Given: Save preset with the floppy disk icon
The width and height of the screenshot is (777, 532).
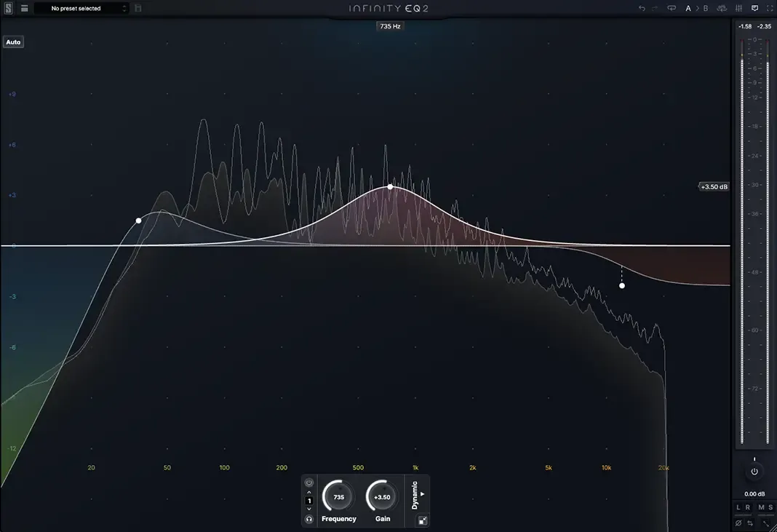Looking at the screenshot, I should [138, 9].
